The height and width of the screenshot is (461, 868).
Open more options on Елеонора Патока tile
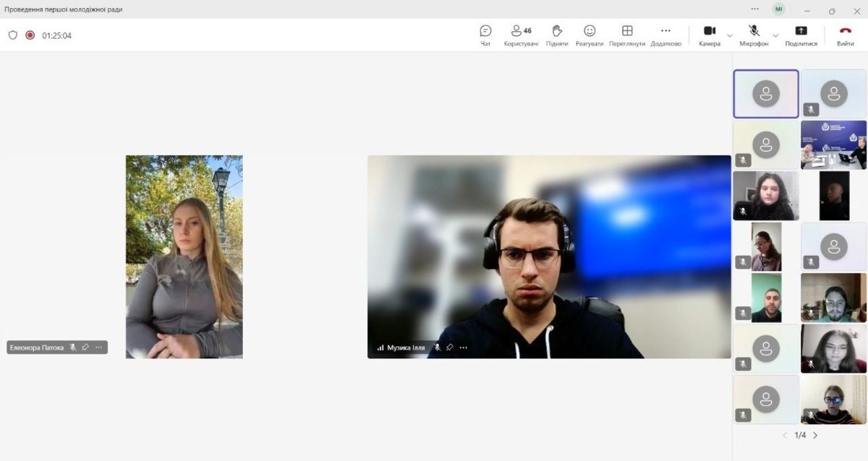[99, 348]
